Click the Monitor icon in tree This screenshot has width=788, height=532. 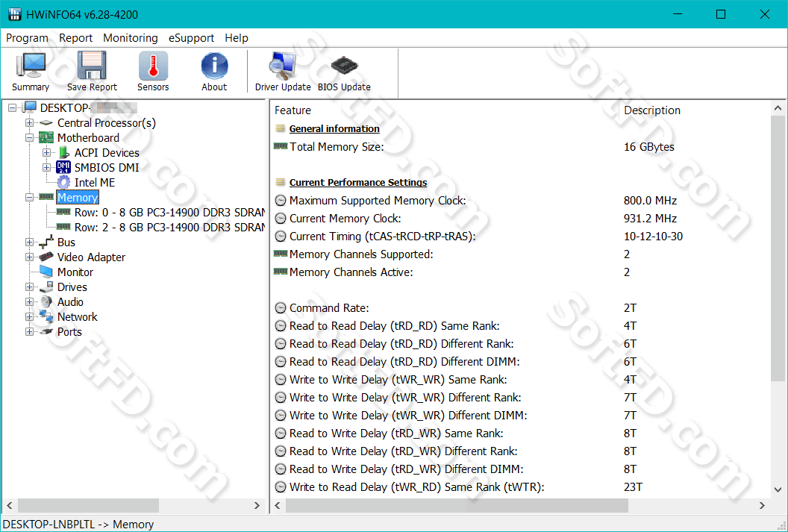click(46, 272)
